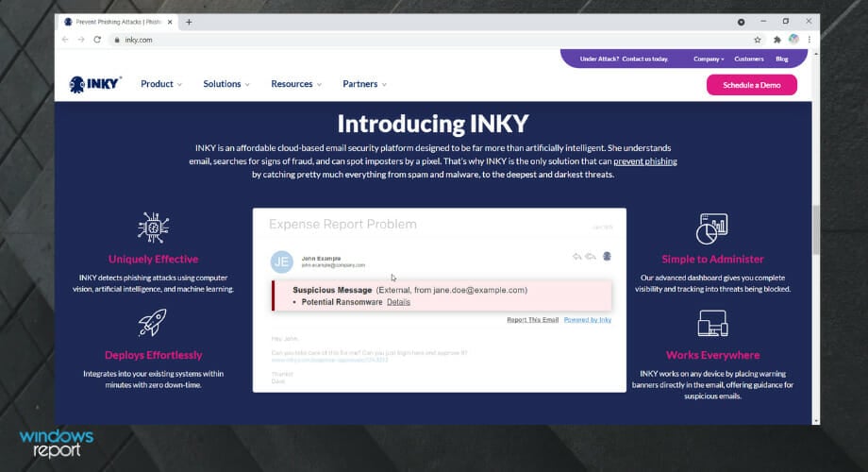Click the Simple to Administer dashboard icon
Image resolution: width=868 pixels, height=472 pixels.
coord(712,228)
